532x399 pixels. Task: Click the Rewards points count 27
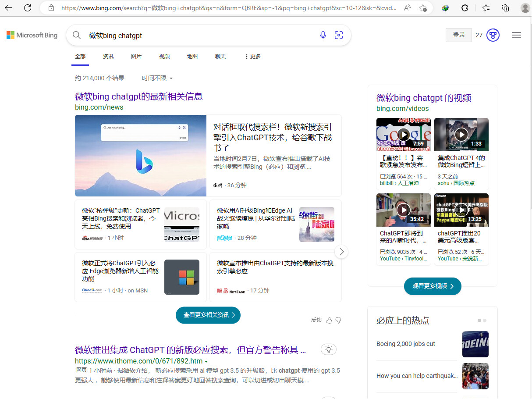coord(479,35)
